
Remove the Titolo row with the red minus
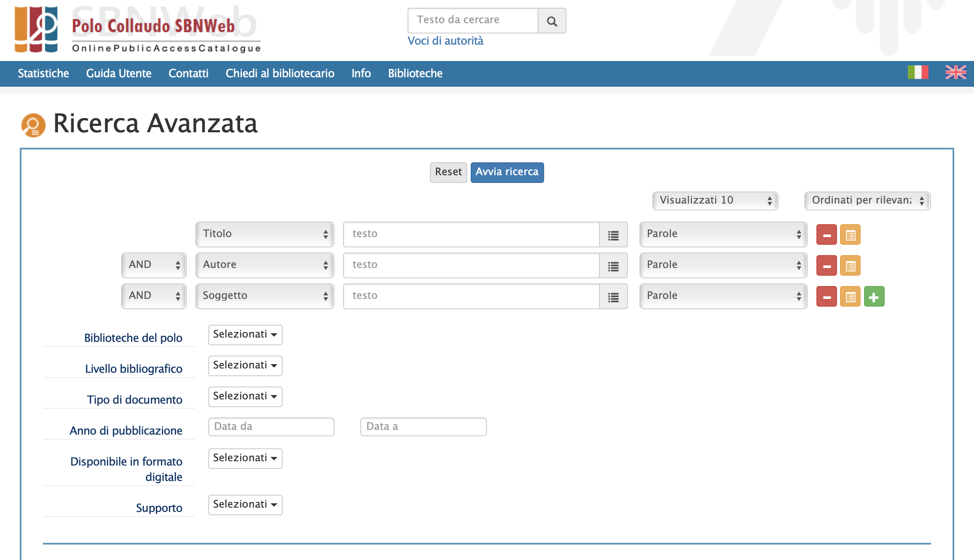(x=826, y=235)
